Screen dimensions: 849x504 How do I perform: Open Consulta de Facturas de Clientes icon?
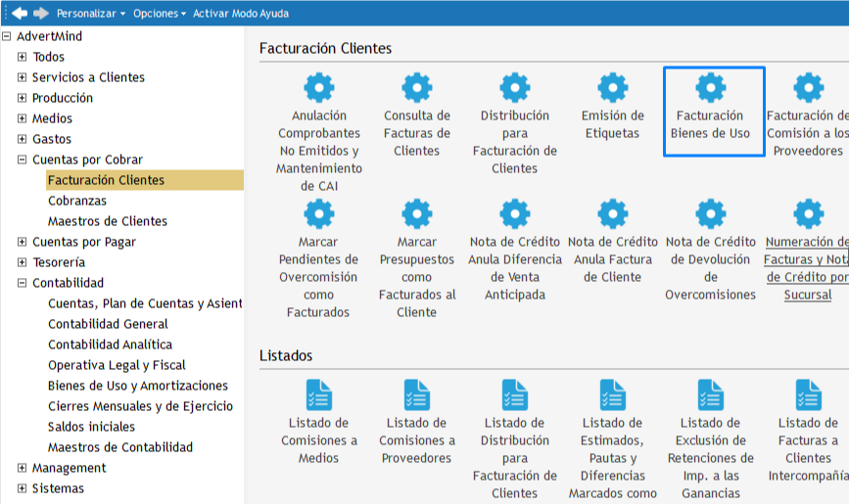pyautogui.click(x=417, y=88)
